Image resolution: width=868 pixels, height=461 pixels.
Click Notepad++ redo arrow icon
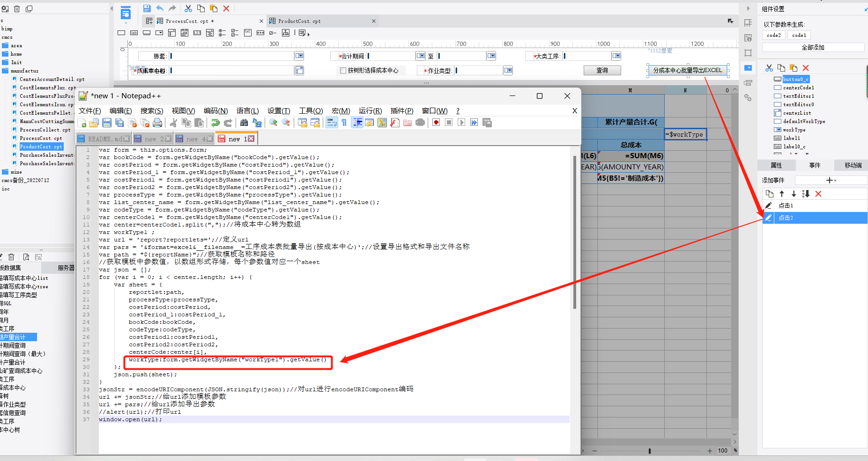point(228,123)
